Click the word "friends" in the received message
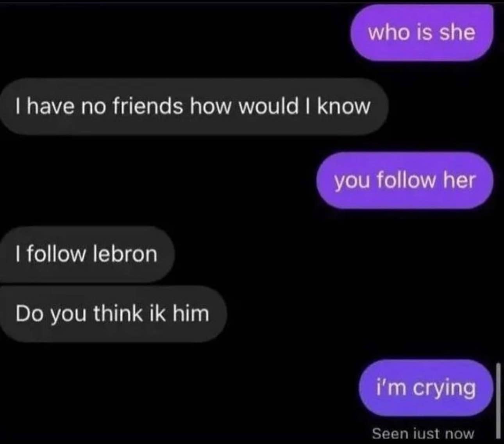This screenshot has height=444, width=504. coord(148,106)
